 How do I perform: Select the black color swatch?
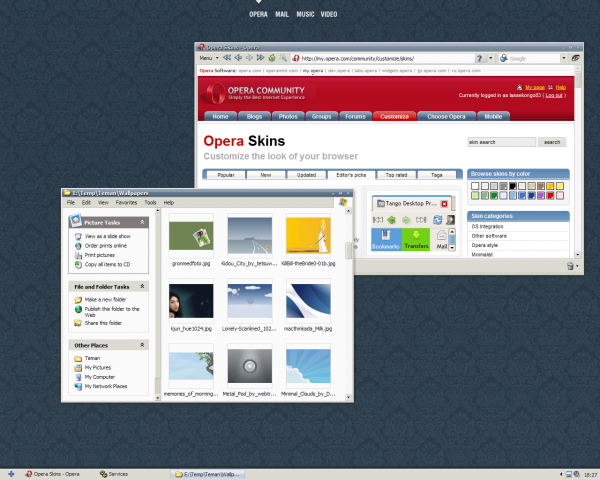click(513, 186)
